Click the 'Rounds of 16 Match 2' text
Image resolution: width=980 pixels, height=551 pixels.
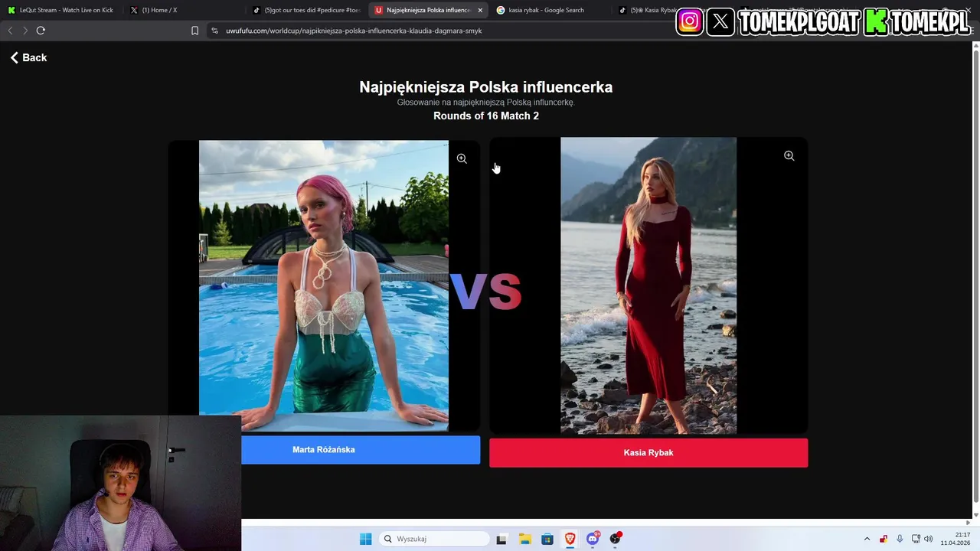[486, 116]
